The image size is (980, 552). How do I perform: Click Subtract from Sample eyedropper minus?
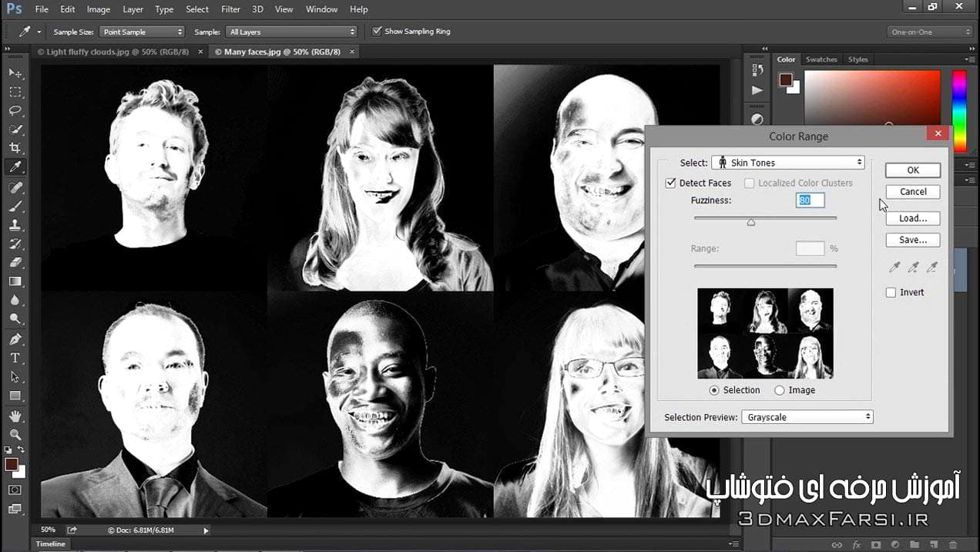(x=931, y=268)
